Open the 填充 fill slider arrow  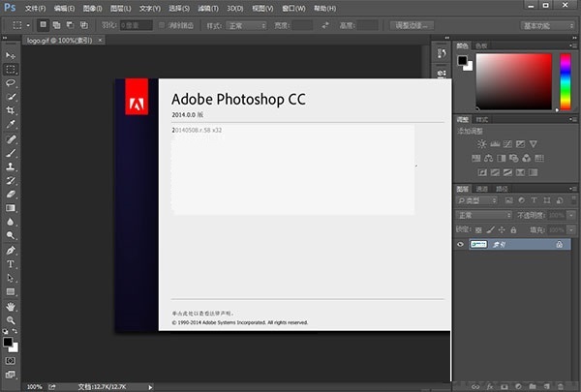tap(571, 230)
